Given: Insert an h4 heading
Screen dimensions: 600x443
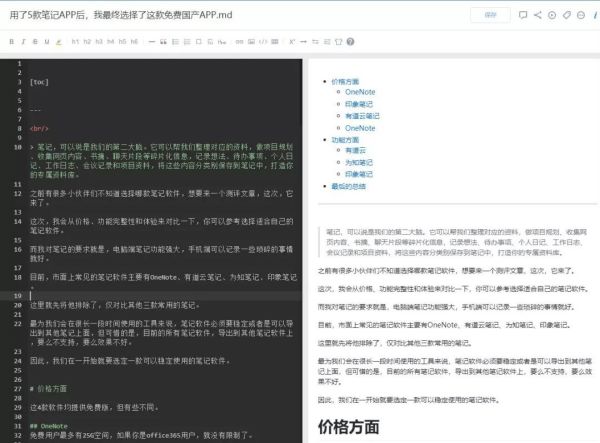Looking at the screenshot, I should pos(111,42).
